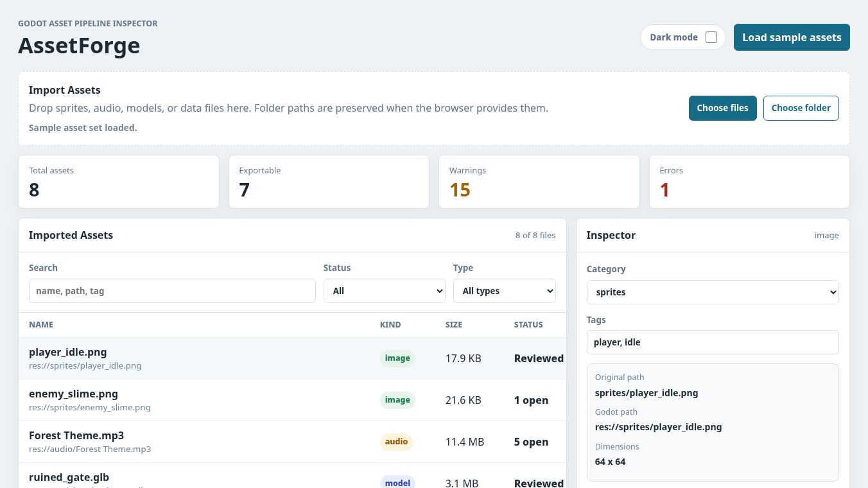Click the image badge for enemy_slime.png
The width and height of the screenshot is (868, 488).
pos(397,400)
